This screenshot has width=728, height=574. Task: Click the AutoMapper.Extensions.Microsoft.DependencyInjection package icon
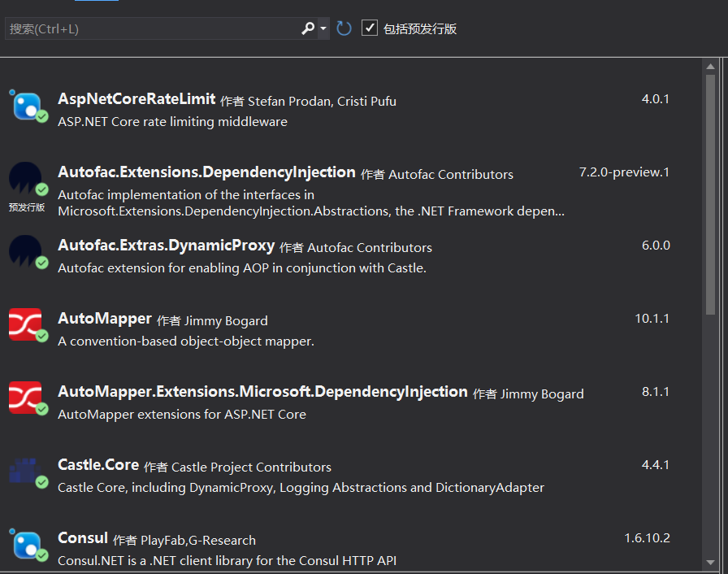pos(25,398)
